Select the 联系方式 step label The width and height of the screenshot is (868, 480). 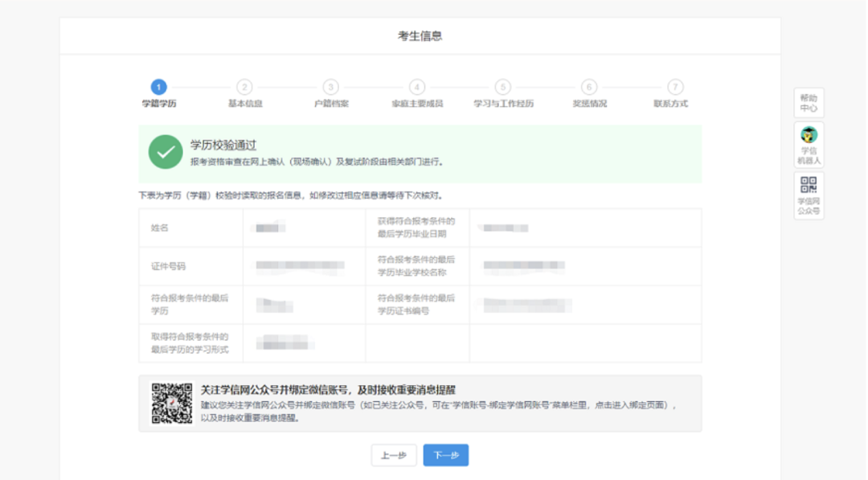tap(671, 104)
